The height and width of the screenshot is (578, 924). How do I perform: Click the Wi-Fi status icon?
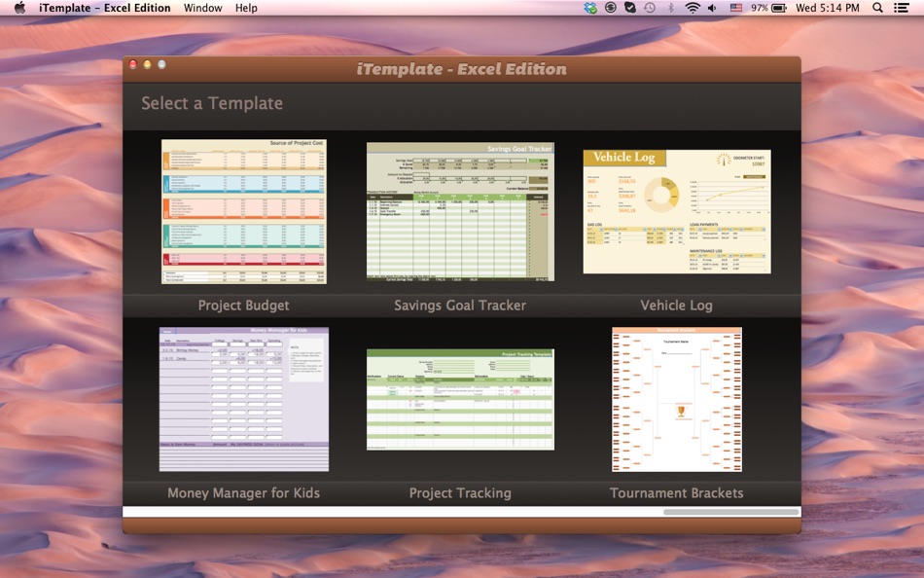pyautogui.click(x=693, y=8)
